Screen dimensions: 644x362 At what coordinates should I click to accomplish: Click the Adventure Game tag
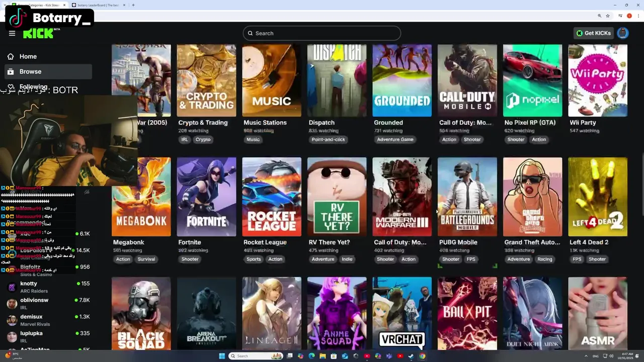pyautogui.click(x=395, y=140)
